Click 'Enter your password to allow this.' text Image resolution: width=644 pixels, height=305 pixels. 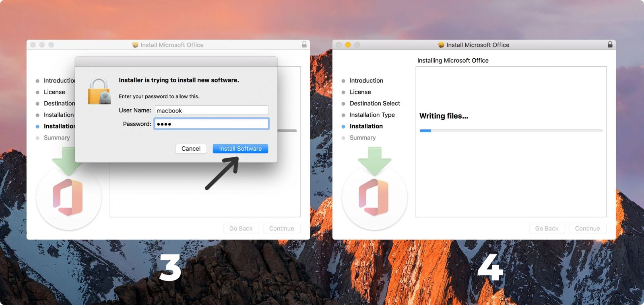point(159,96)
